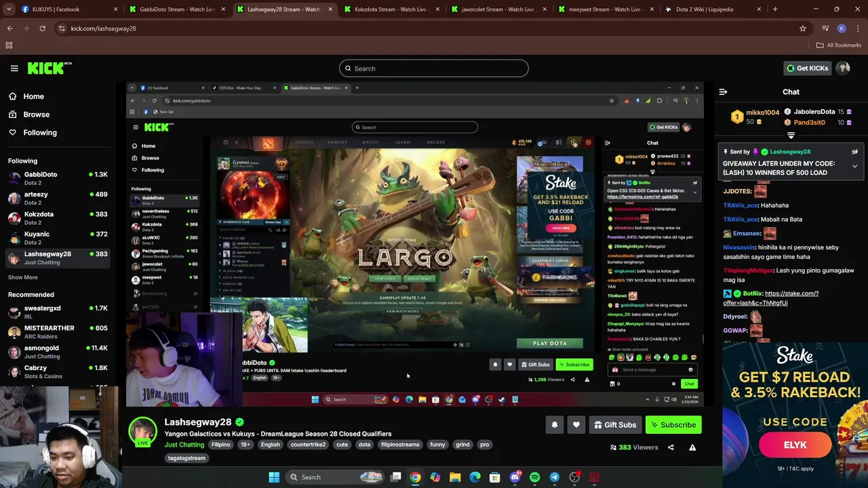Screen dimensions: 868x488
Task: Expand Following list with Show more
Action: tap(22, 277)
